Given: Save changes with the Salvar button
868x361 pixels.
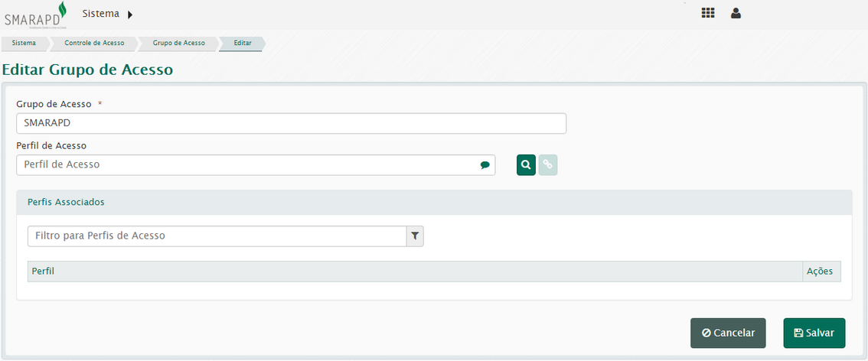Looking at the screenshot, I should click(x=814, y=333).
